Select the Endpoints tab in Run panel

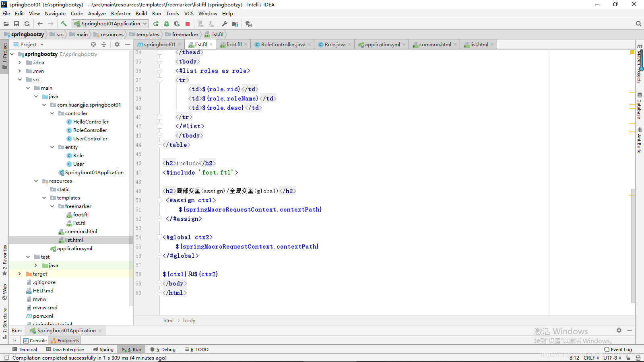click(65, 340)
